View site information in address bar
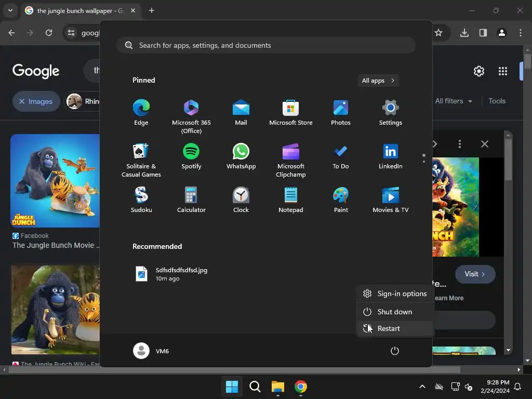Screen dimensions: 532x399 click(71, 33)
